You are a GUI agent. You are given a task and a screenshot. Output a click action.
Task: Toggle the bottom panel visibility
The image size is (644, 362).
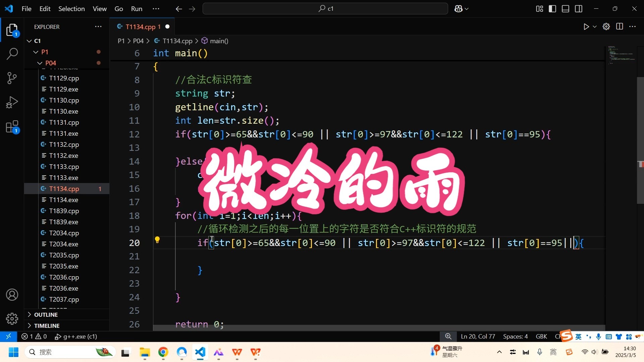[566, 9]
